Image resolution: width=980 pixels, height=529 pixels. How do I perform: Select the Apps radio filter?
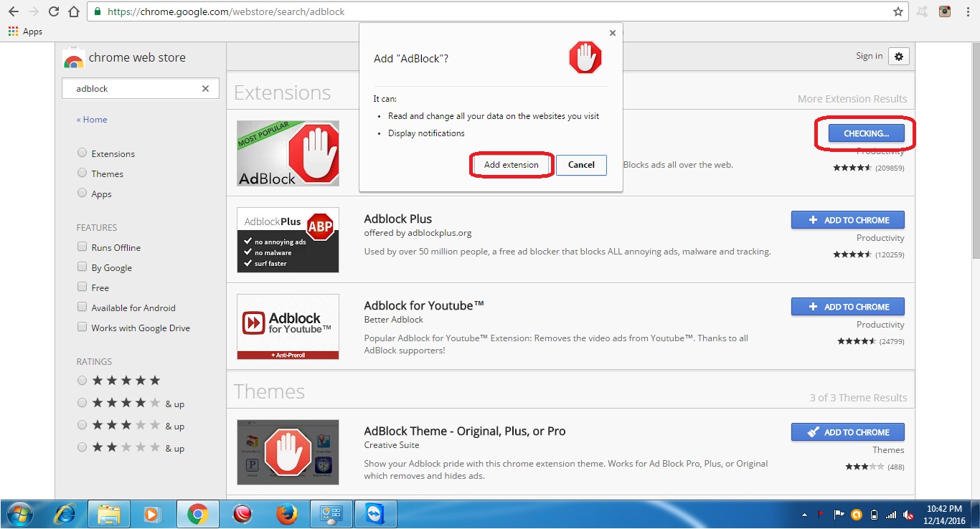82,193
